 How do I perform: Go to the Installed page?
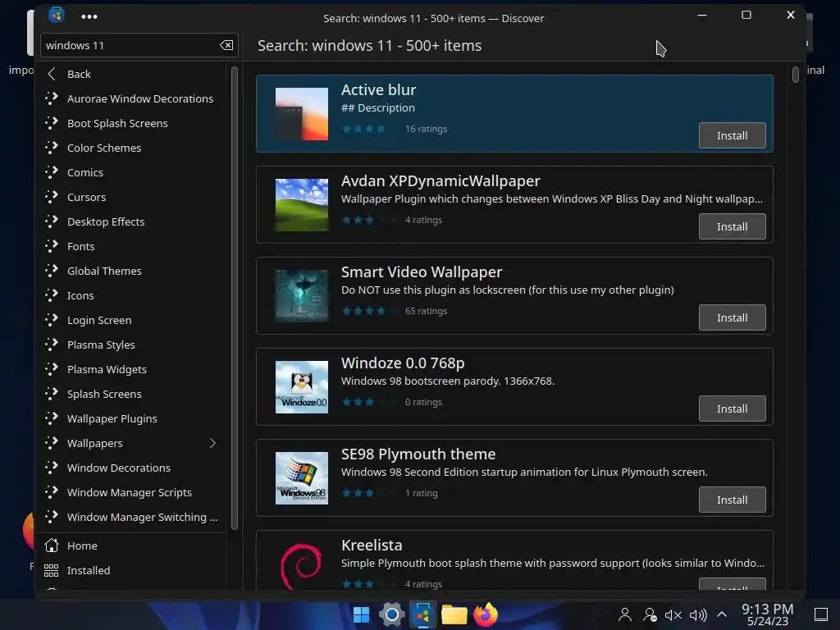(132, 571)
